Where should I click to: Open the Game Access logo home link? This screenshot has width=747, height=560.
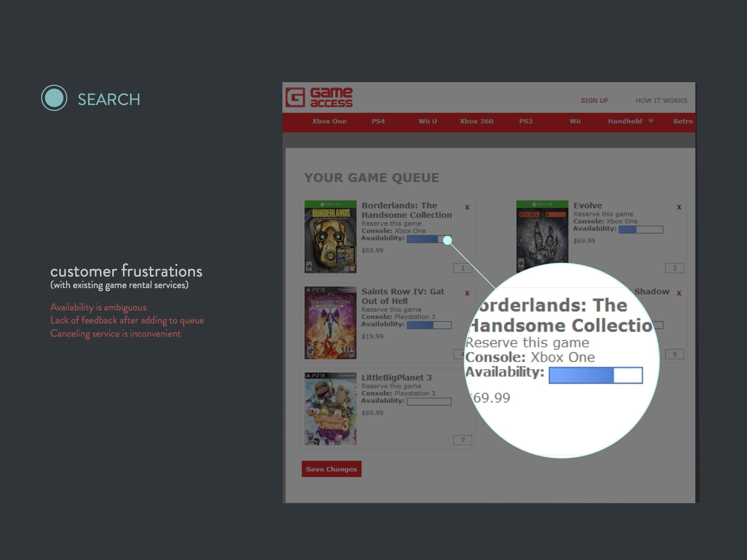[x=319, y=97]
